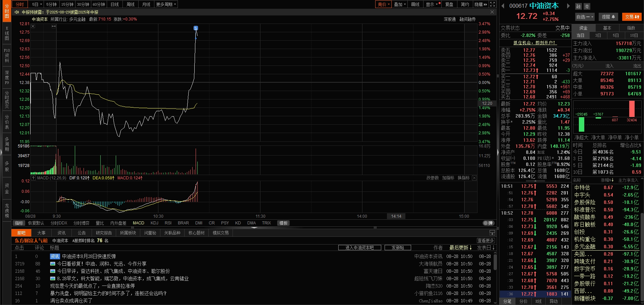Select 分时图 in left sidebar
644x305 pixels.
tap(7, 11)
